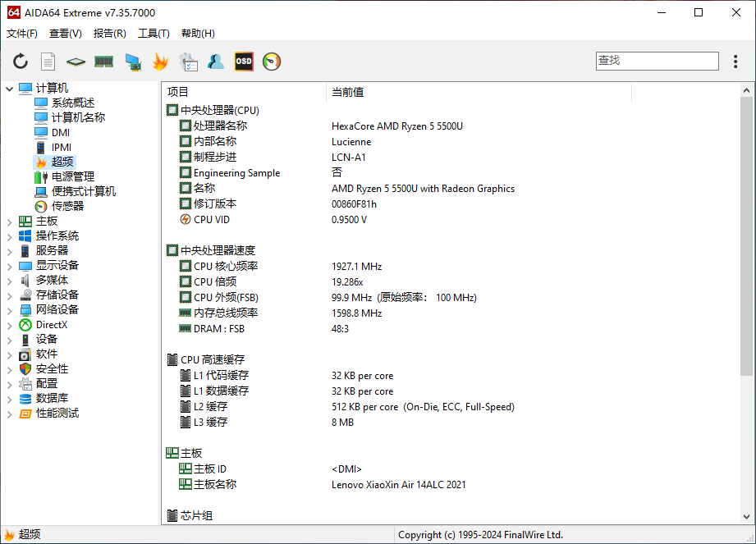This screenshot has height=544, width=756.
Task: Click the vertical scrollbar thumb
Action: click(746, 236)
